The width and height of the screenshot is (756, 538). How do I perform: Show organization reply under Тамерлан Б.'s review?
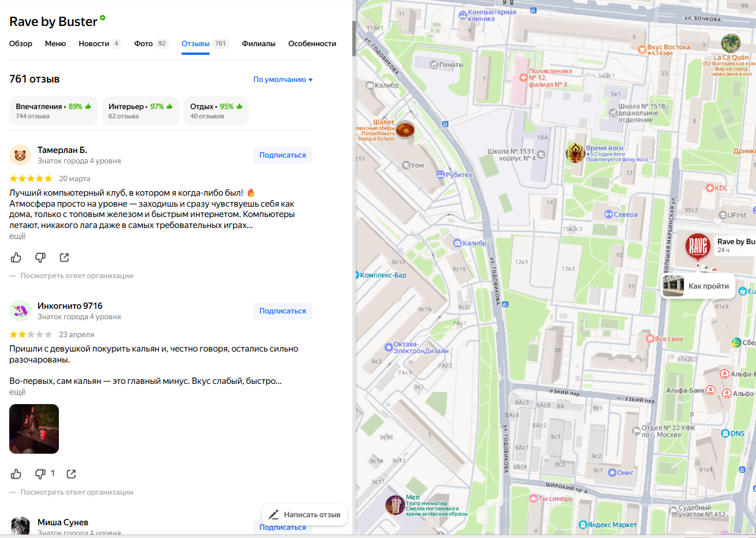tap(77, 276)
